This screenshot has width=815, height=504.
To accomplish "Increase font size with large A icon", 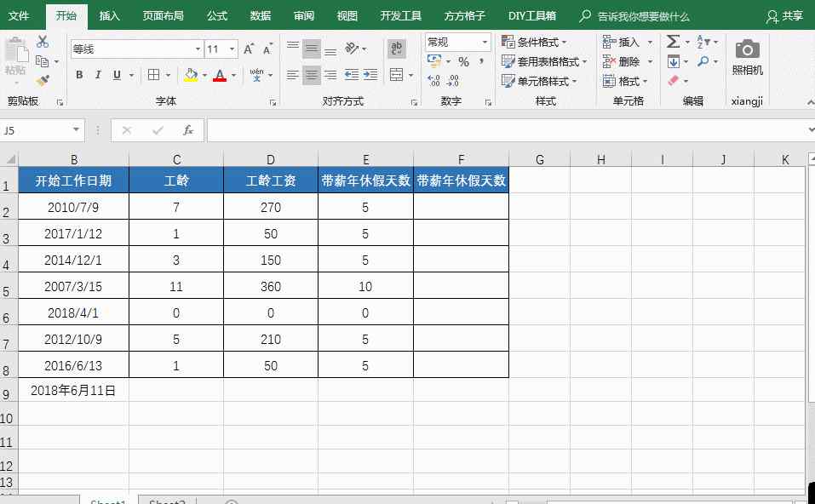I will [x=249, y=49].
